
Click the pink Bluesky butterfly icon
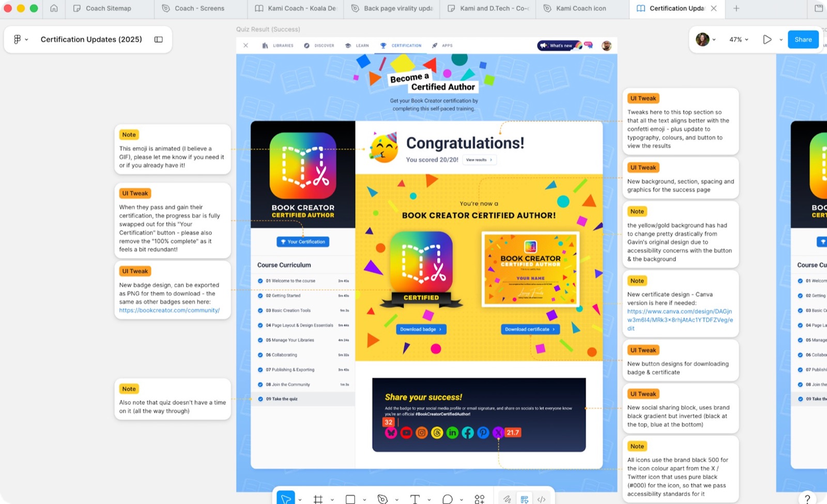(x=391, y=433)
